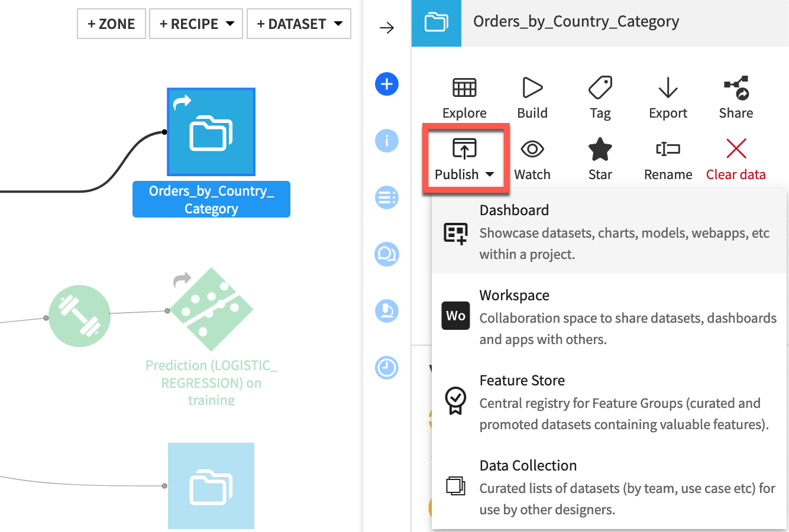The width and height of the screenshot is (789, 532).
Task: Click the Orders_by_Country_Category panel title
Action: pyautogui.click(x=576, y=22)
